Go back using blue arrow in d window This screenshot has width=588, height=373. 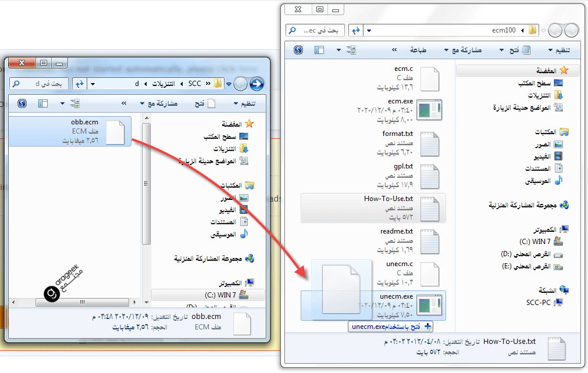tap(257, 84)
